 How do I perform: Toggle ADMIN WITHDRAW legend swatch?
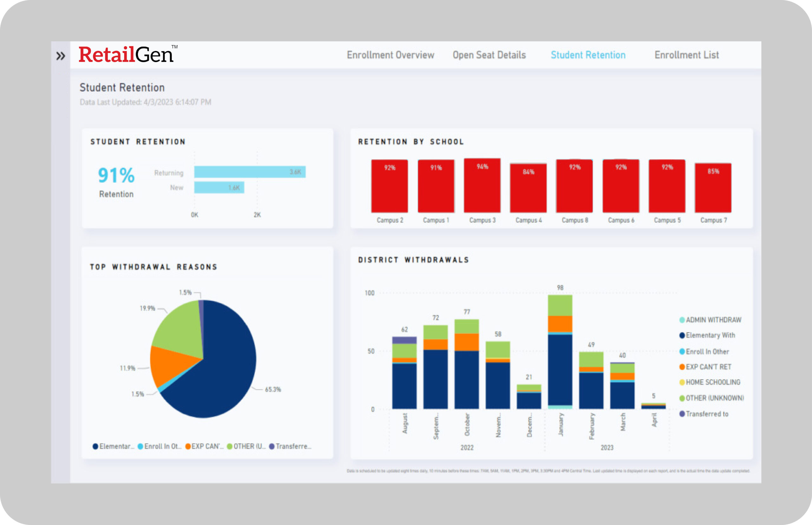point(682,320)
